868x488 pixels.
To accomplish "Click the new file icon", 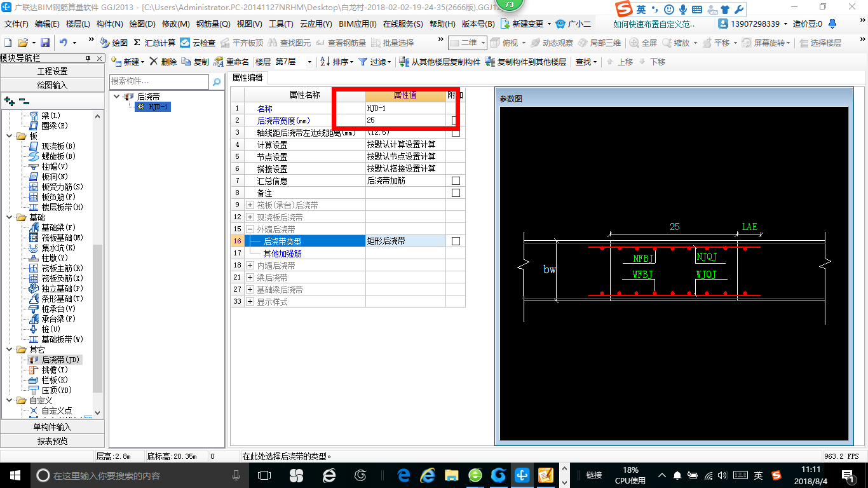I will click(8, 43).
